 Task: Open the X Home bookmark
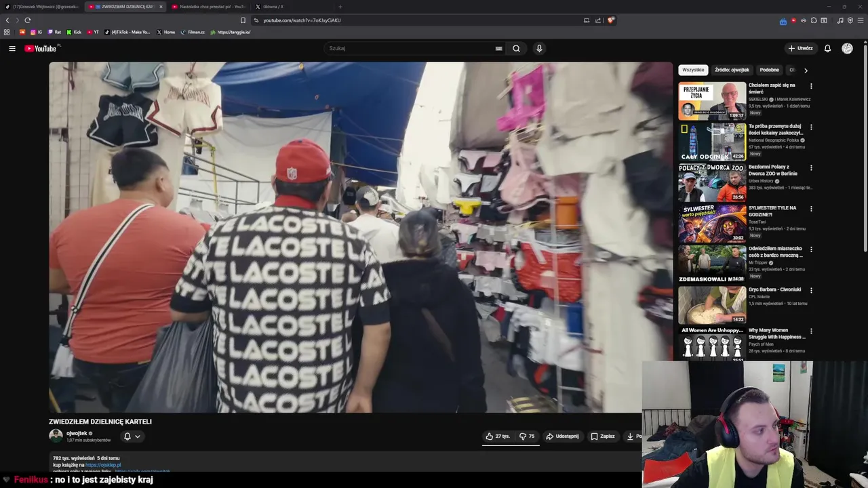[165, 32]
